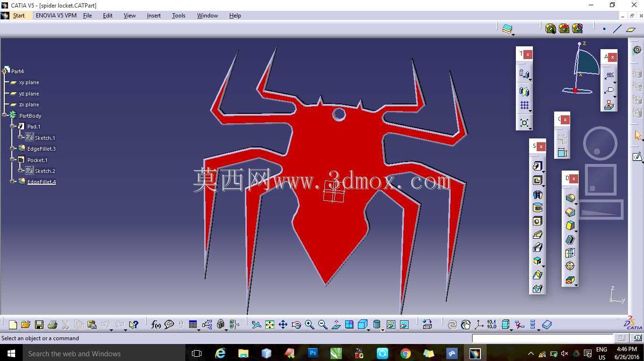Screen dimensions: 644x361
Task: Select EdgeFillet.4 in the tree
Action: tap(42, 182)
